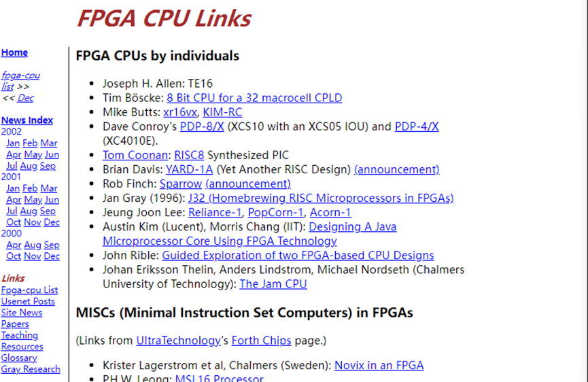Open Mike Butts' xr16vx link
The image size is (588, 382).
coord(180,112)
